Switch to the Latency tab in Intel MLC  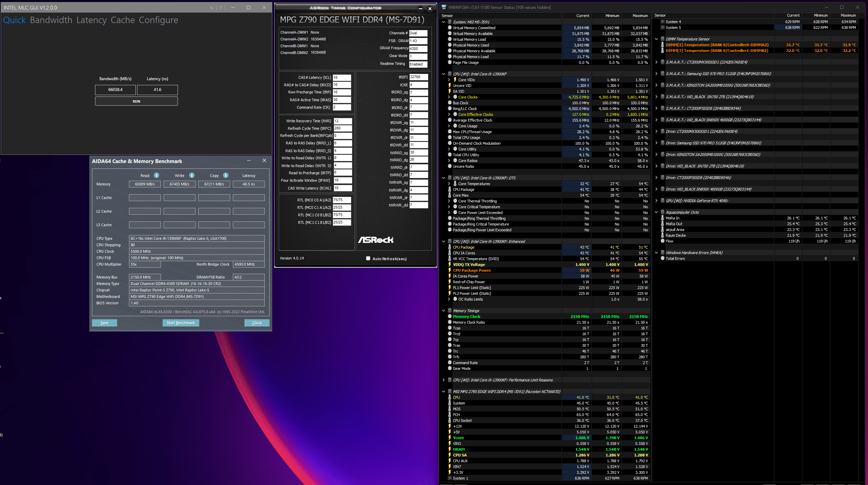tap(91, 20)
